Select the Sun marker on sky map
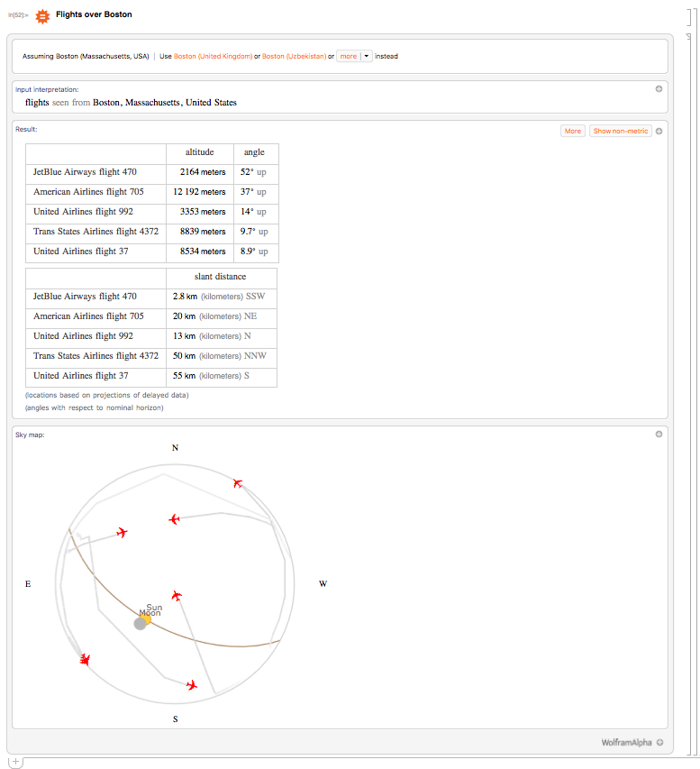This screenshot has height=769, width=700. pyautogui.click(x=146, y=618)
